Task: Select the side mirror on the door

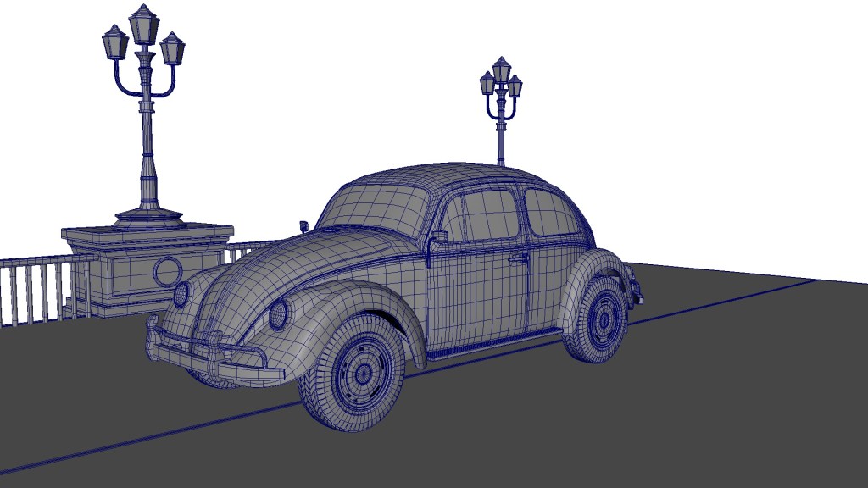Action: tap(438, 236)
